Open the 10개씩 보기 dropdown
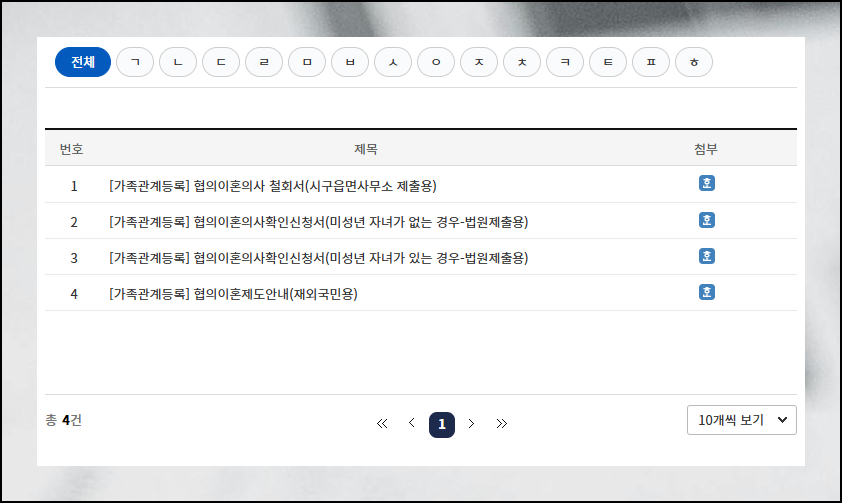 (x=742, y=420)
